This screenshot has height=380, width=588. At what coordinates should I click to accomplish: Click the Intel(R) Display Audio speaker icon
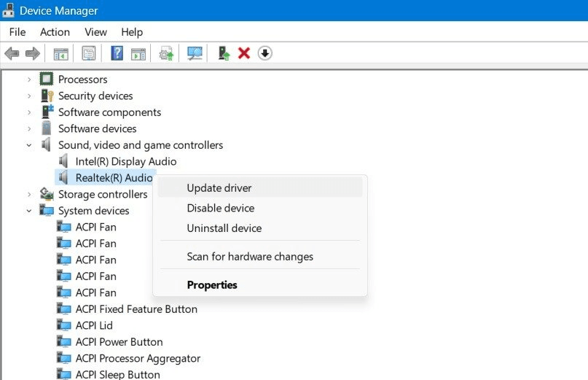coord(63,161)
